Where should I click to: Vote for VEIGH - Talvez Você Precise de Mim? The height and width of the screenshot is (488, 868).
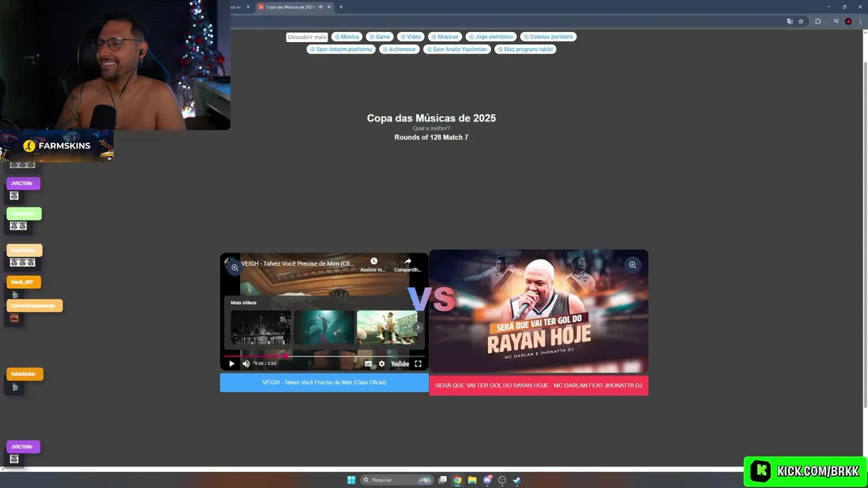[x=324, y=382]
